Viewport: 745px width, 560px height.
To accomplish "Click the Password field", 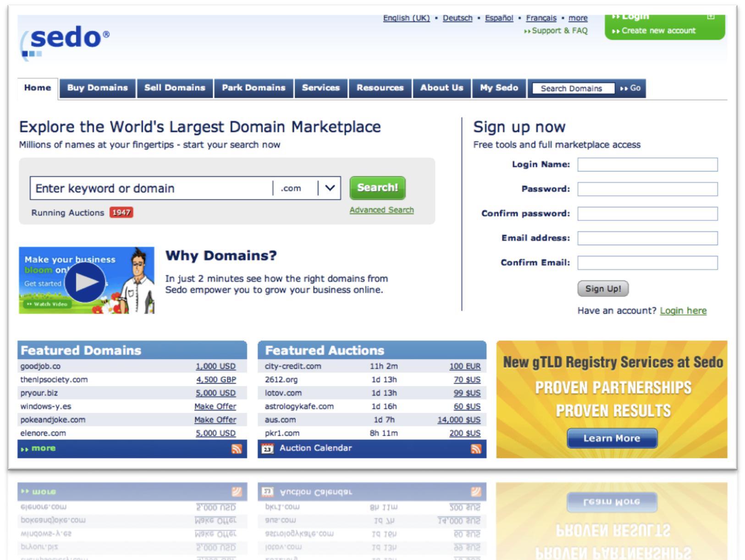I will [647, 189].
